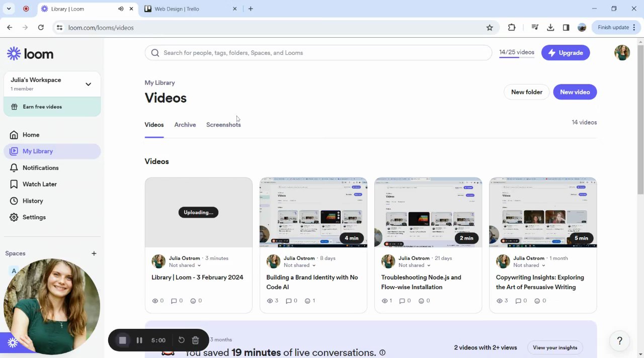This screenshot has width=644, height=358.
Task: Click the search field for Looms
Action: (x=318, y=53)
